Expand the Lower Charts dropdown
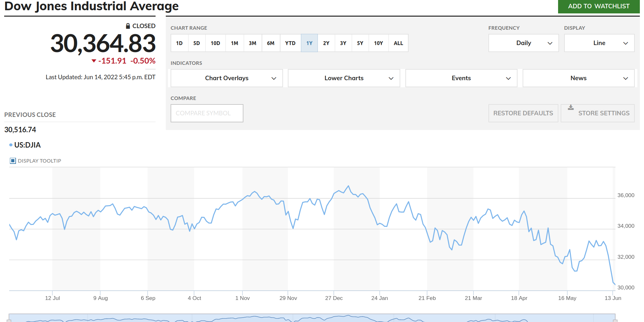 344,78
